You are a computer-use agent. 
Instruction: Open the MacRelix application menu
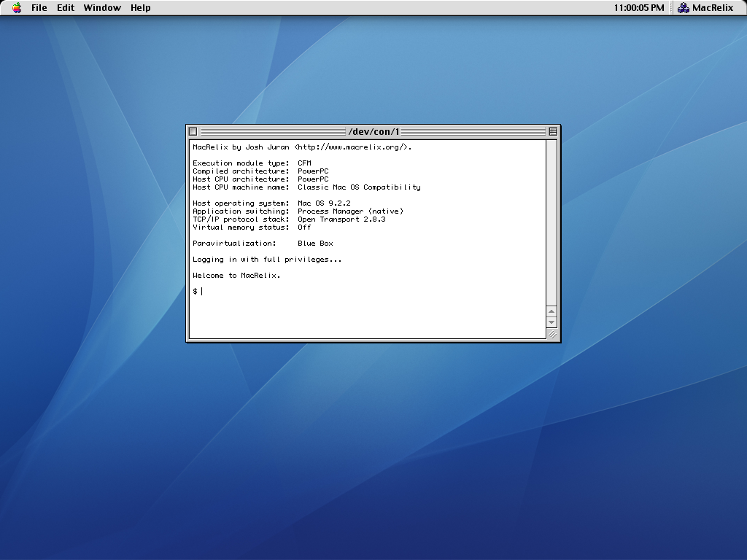pos(705,7)
